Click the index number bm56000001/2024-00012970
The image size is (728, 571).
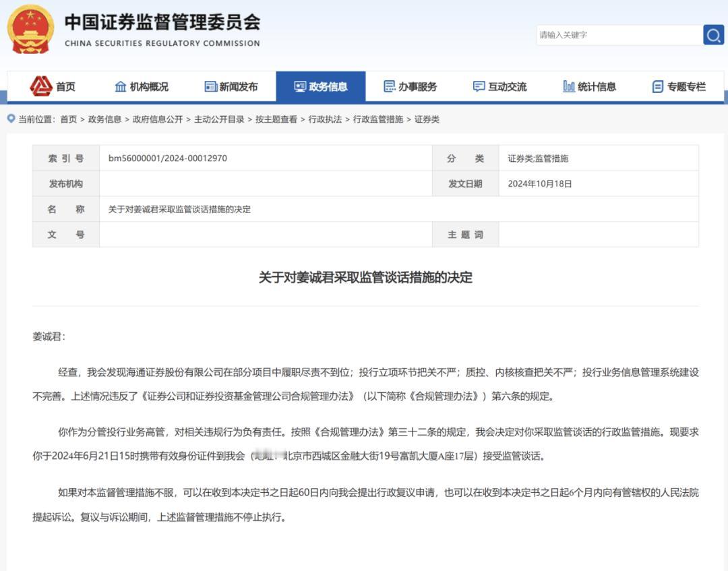point(168,158)
